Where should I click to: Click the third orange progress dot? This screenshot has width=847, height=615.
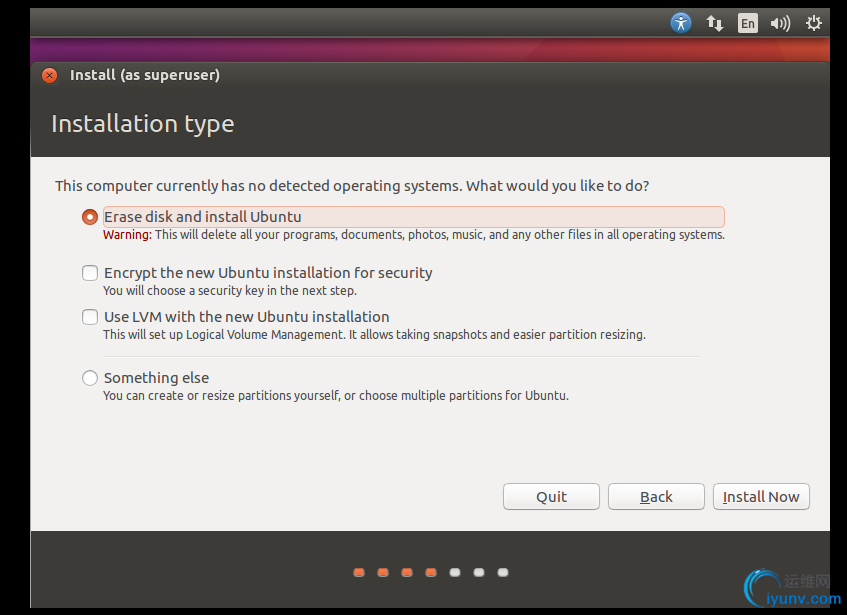407,573
